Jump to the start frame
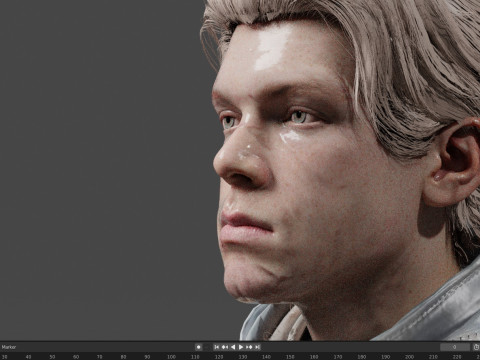 coord(217,347)
